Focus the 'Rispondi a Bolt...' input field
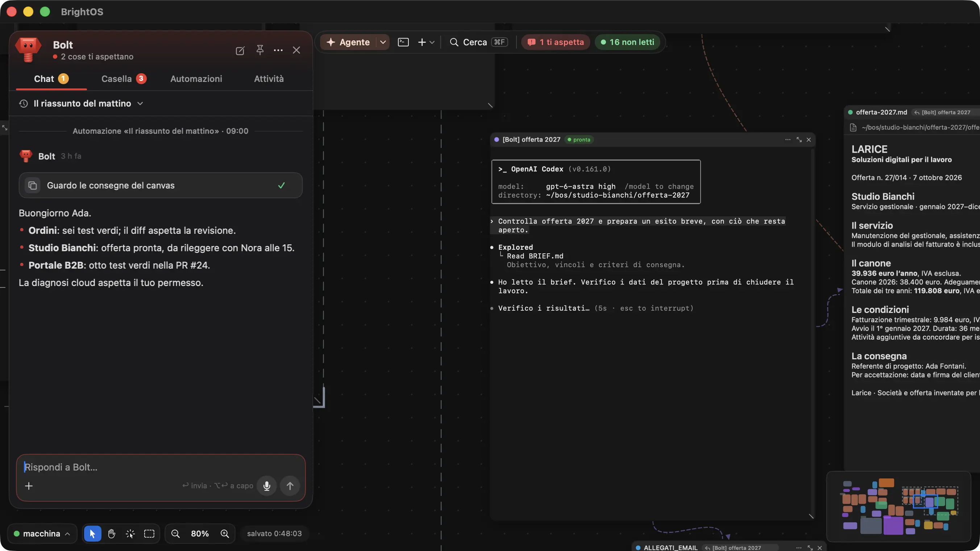 (x=161, y=467)
